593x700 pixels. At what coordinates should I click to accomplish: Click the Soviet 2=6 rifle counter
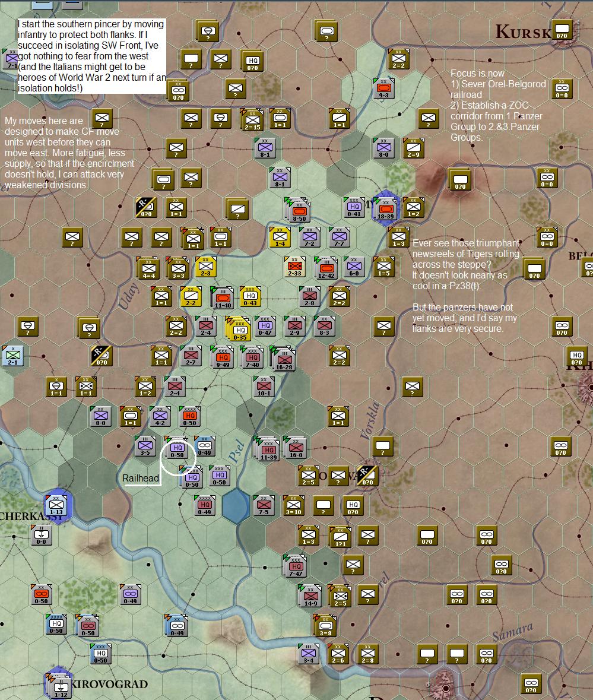338,654
